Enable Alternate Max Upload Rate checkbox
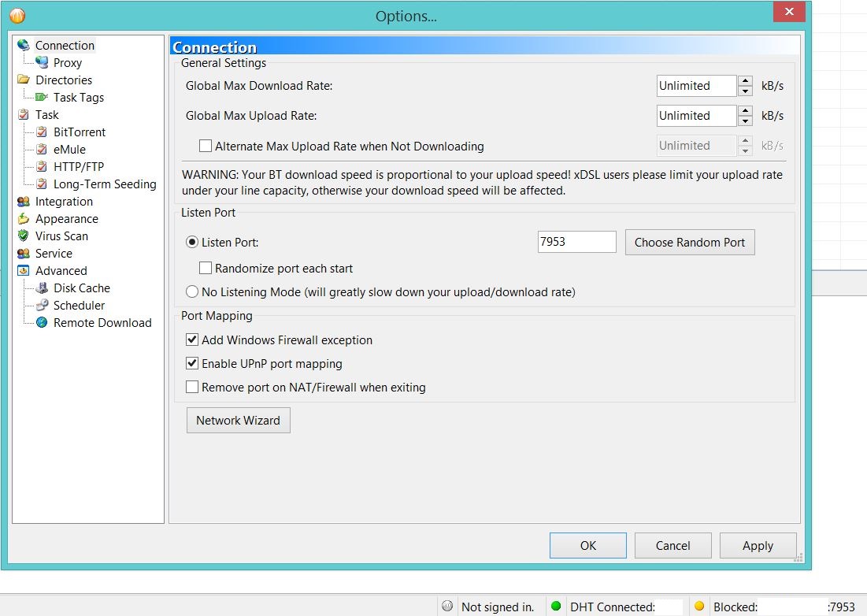867x616 pixels. (206, 146)
